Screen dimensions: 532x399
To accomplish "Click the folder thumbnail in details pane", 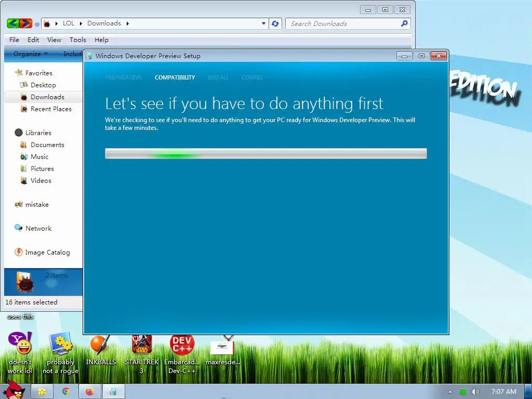I will (25, 282).
